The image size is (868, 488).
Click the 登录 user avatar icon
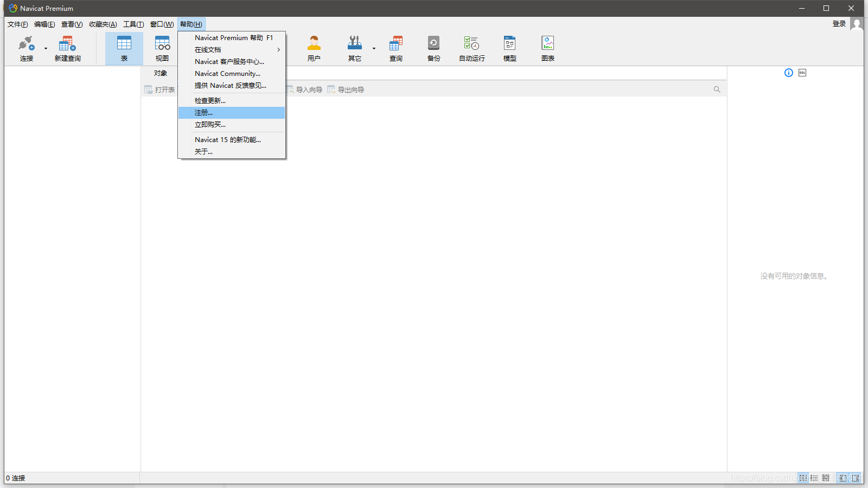[857, 24]
